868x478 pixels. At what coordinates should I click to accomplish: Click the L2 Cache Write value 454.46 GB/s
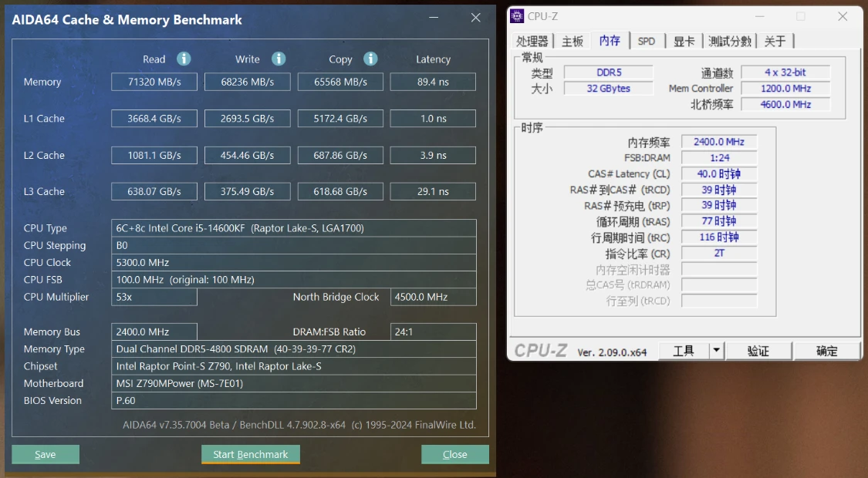[248, 156]
